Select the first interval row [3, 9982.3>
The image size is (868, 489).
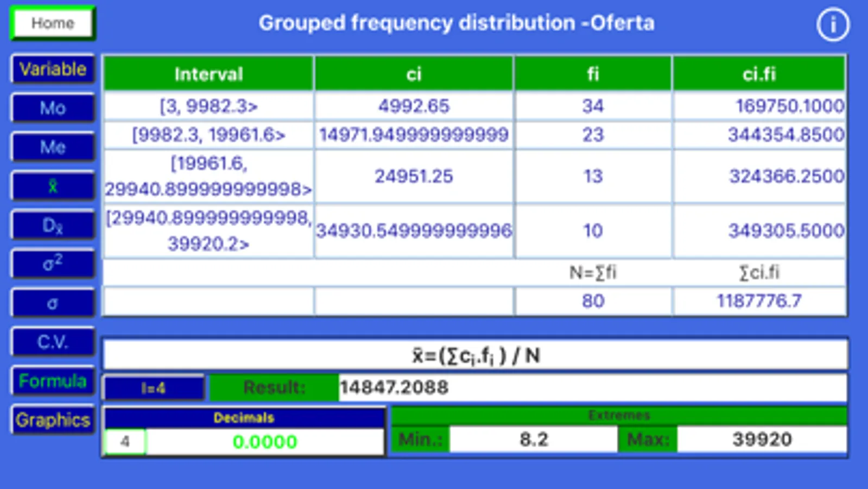tap(474, 106)
